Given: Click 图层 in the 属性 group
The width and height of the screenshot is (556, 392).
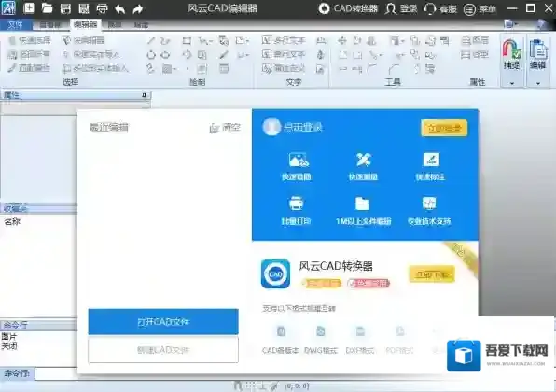Looking at the screenshot, I should coord(475,41).
